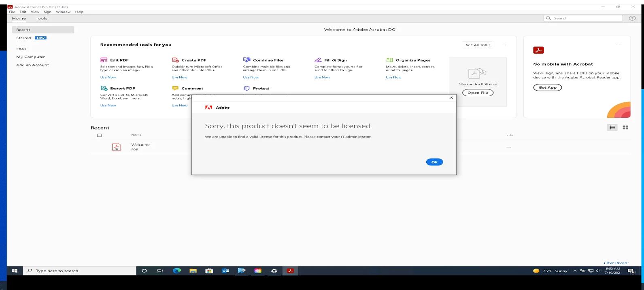
Task: Open Task View in the taskbar
Action: [x=160, y=271]
